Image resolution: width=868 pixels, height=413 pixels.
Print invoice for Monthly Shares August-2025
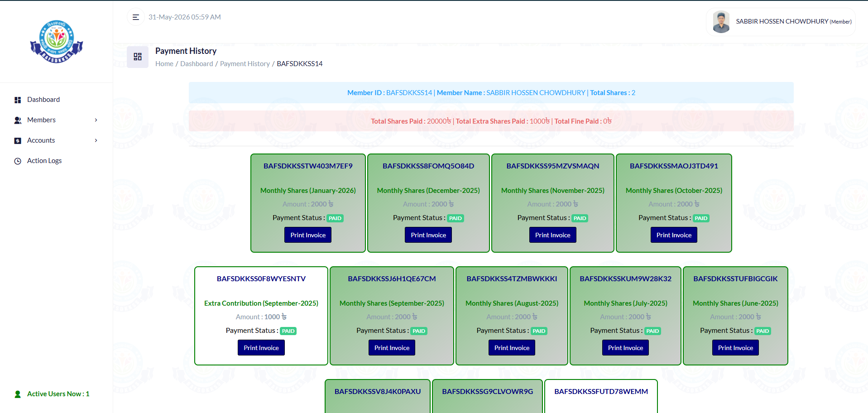click(x=512, y=348)
